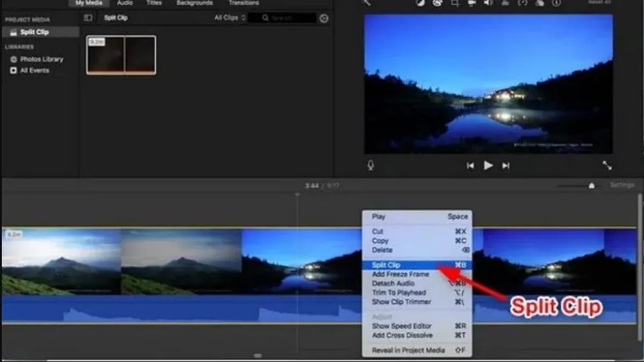Show the clip information icon
644x362 pixels.
(556, 3)
